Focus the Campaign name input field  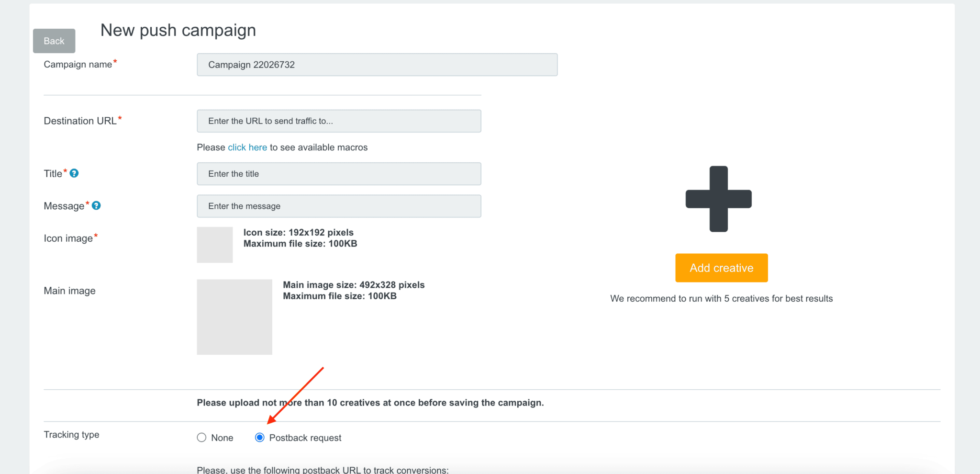click(377, 64)
